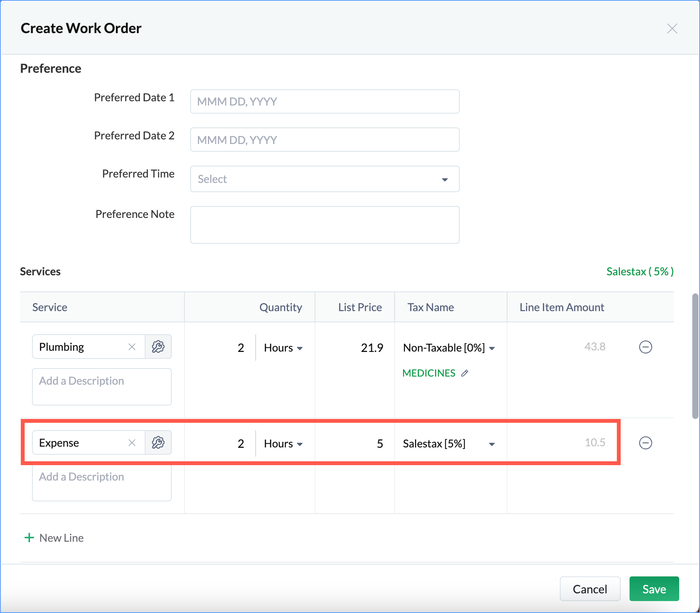Focus the Preference Note text area
Viewport: 700px width, 613px height.
point(325,225)
